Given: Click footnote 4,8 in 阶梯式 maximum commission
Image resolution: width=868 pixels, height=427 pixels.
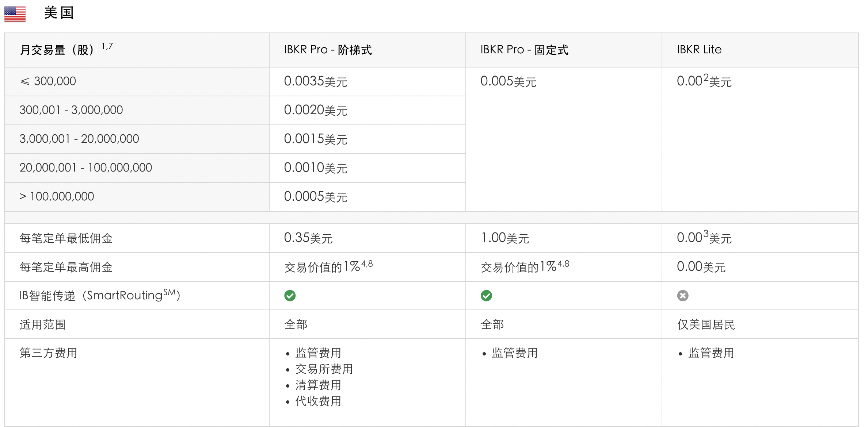Looking at the screenshot, I should 367,263.
